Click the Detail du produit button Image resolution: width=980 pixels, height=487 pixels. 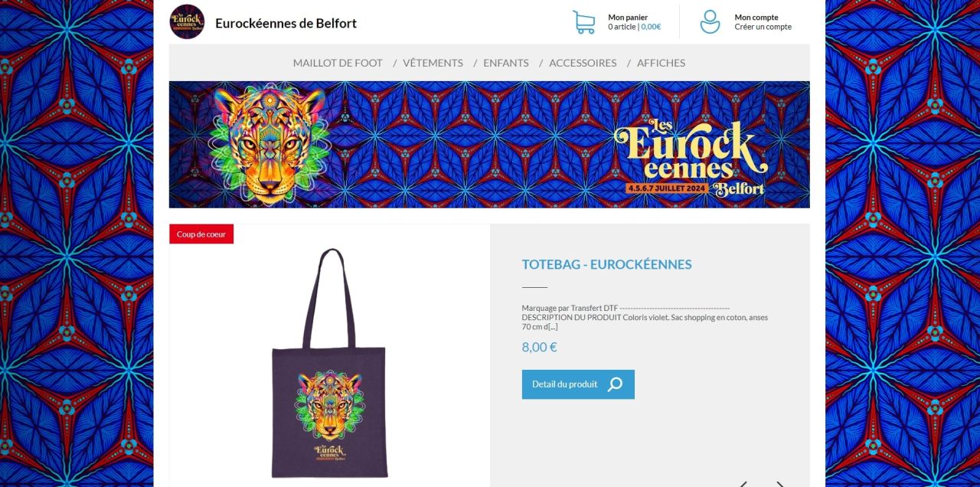coord(578,384)
